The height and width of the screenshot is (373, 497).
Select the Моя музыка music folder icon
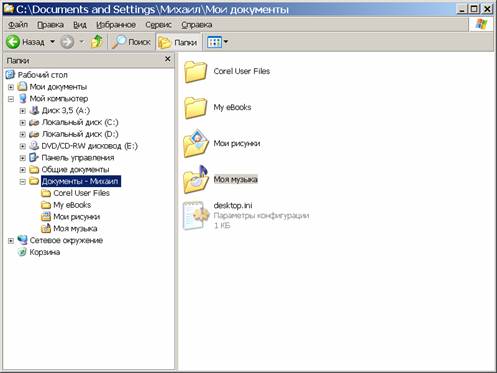196,179
